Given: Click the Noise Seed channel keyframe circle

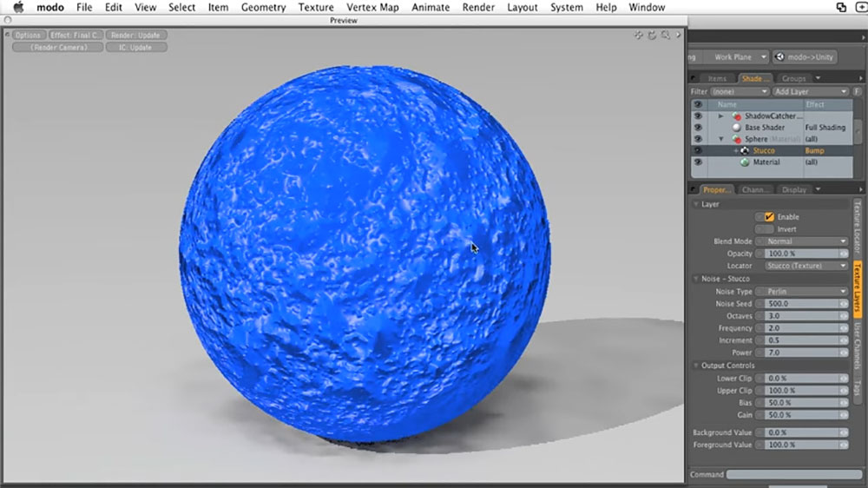Looking at the screenshot, I should point(759,304).
